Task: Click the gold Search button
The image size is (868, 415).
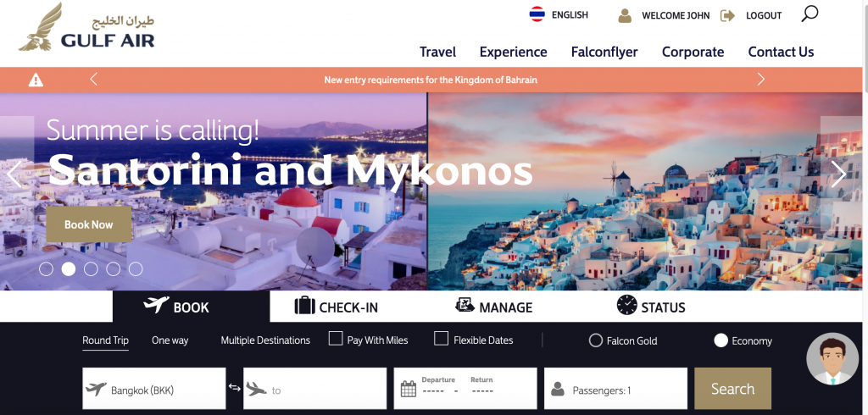Action: (732, 389)
